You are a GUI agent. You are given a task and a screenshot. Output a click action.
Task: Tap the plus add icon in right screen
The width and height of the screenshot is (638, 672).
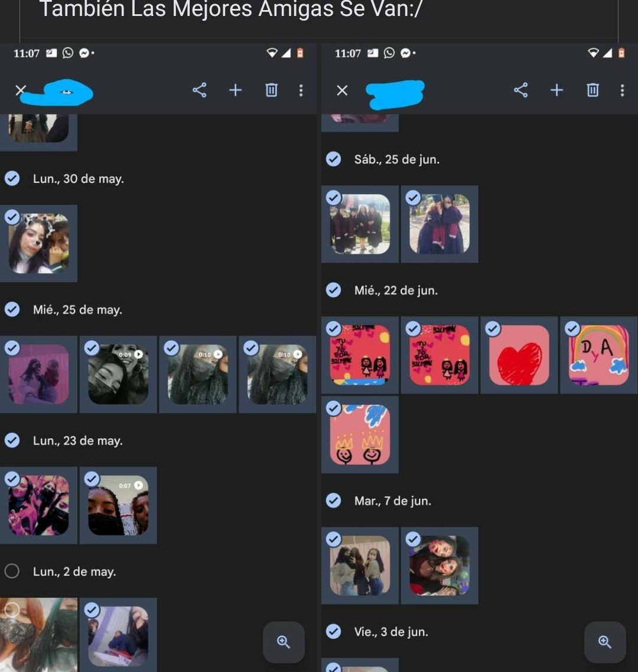(x=556, y=90)
